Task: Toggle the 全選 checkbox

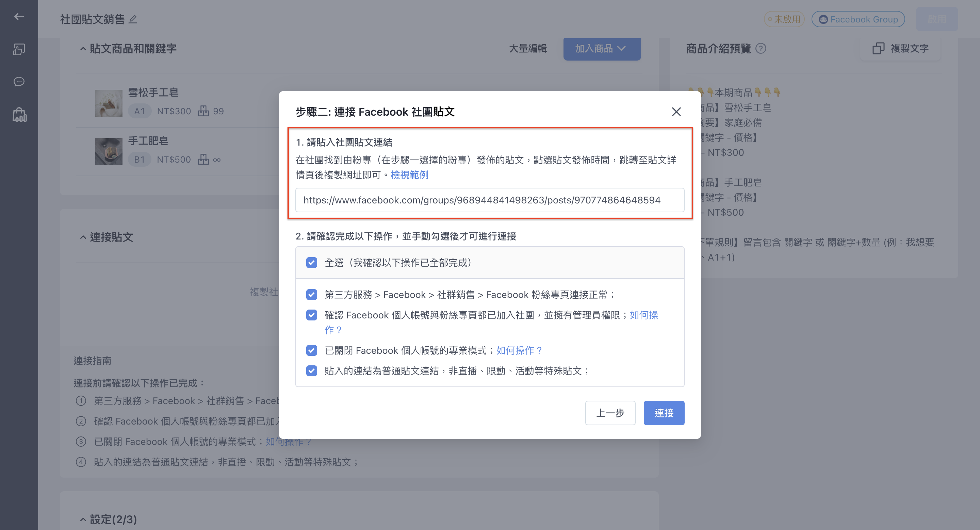Action: tap(312, 263)
